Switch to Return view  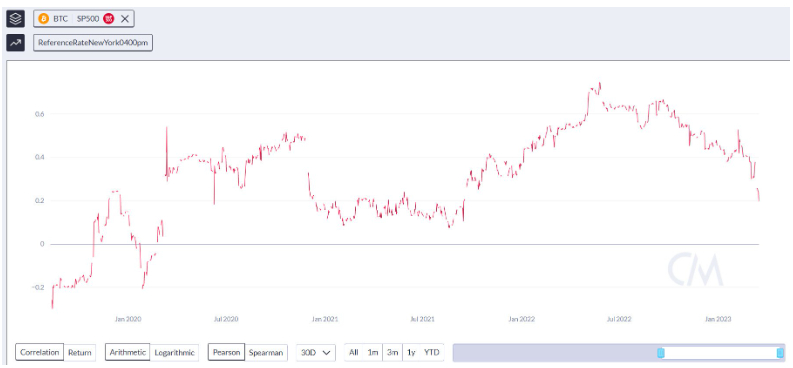click(x=80, y=352)
